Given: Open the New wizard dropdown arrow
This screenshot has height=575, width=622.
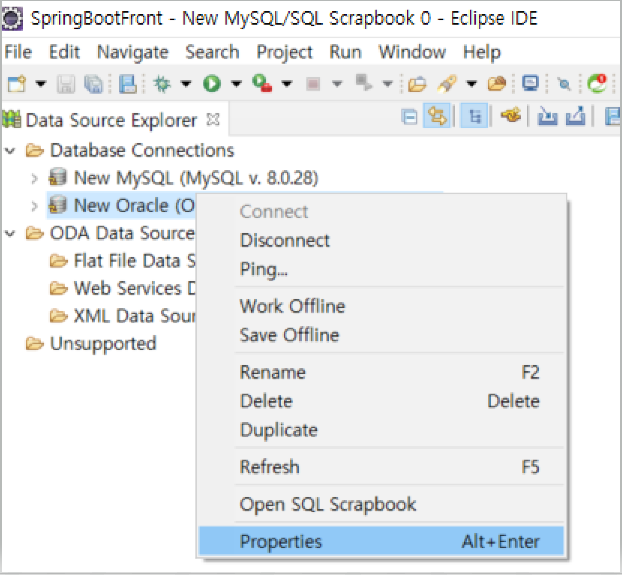Looking at the screenshot, I should [x=41, y=84].
